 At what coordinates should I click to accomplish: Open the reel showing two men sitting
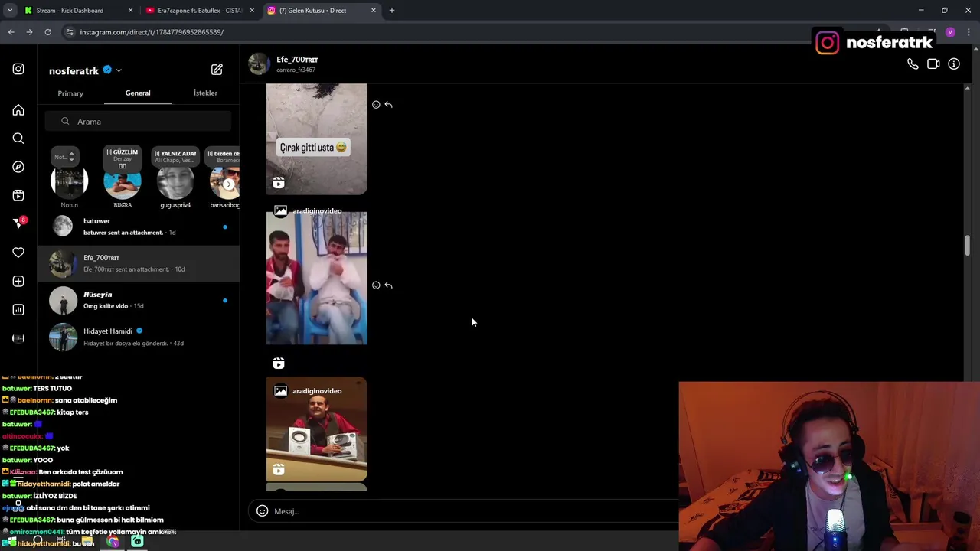click(x=317, y=278)
